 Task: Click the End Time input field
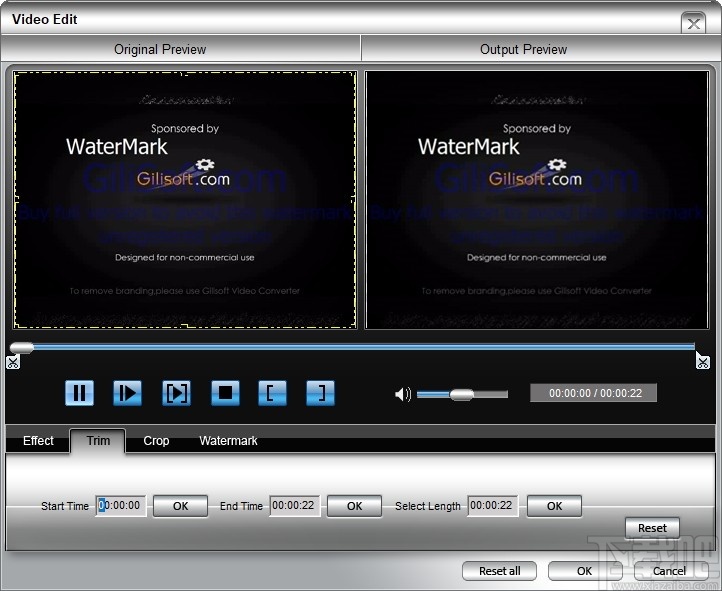[295, 506]
